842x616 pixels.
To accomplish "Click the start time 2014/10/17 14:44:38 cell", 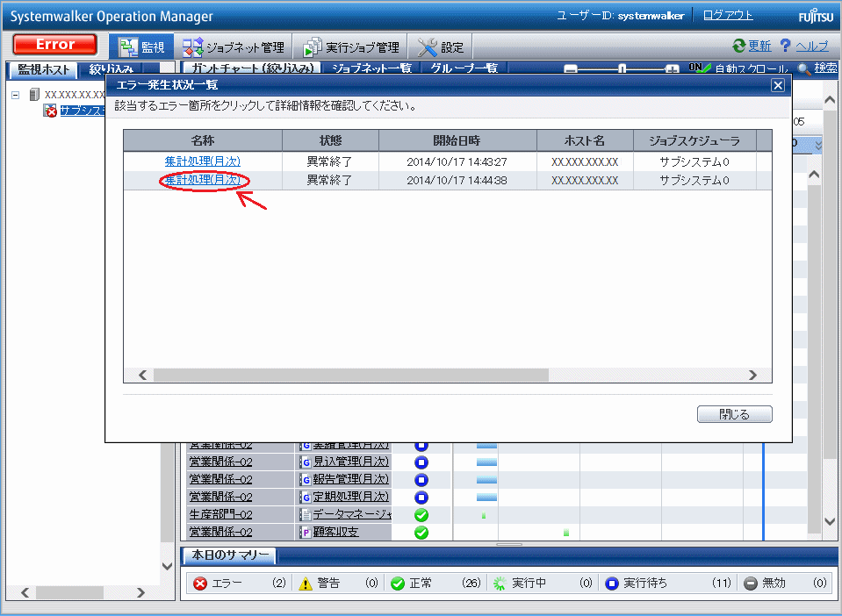I will tap(457, 180).
